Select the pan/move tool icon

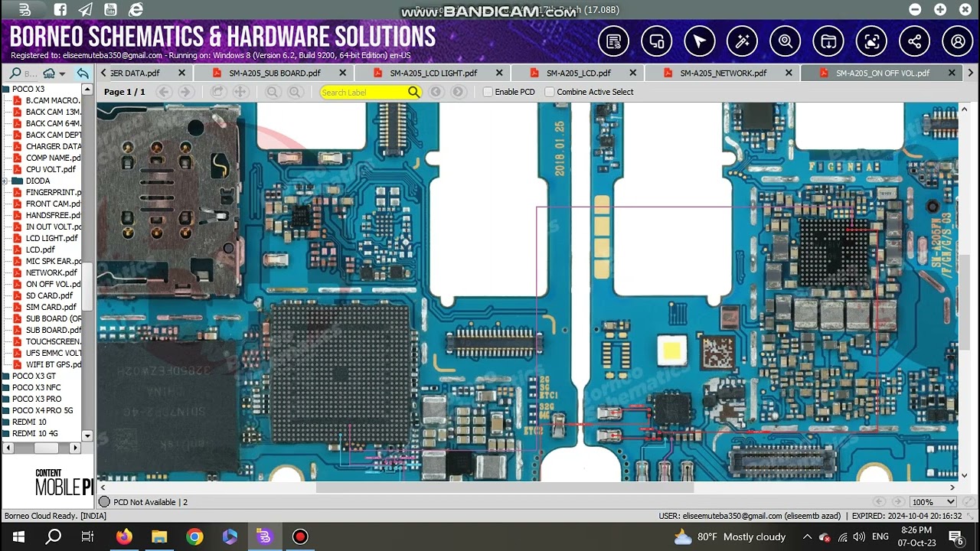[240, 92]
